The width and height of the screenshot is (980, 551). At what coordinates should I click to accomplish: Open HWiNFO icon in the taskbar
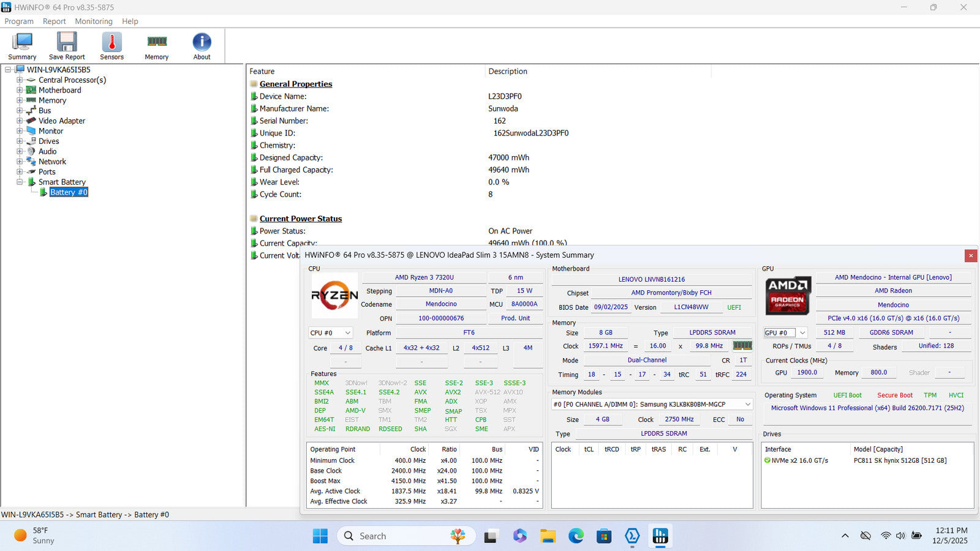pyautogui.click(x=660, y=536)
